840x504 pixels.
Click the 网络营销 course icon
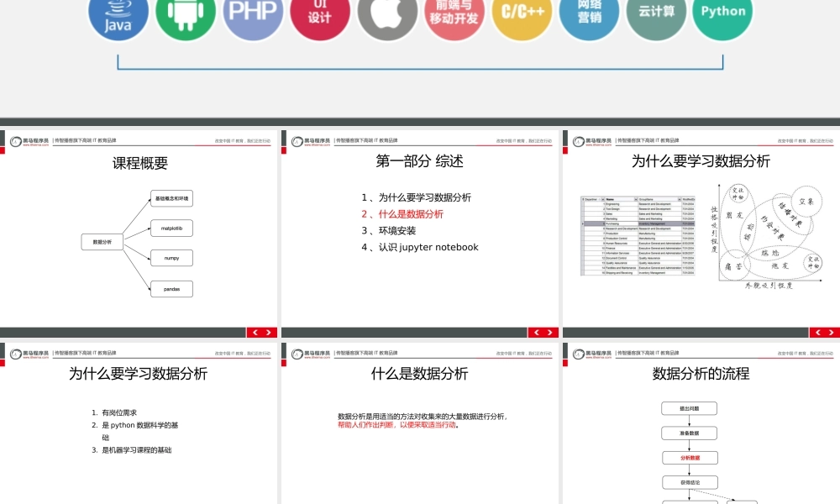589,14
